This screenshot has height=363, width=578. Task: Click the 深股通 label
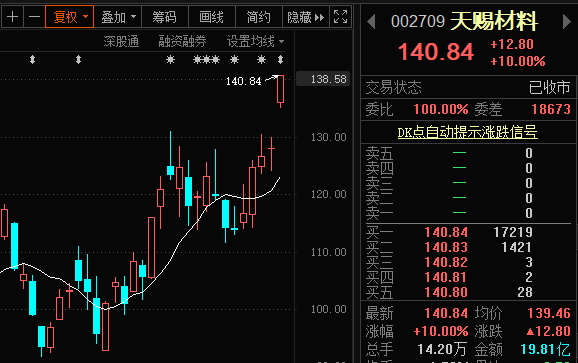pos(121,41)
